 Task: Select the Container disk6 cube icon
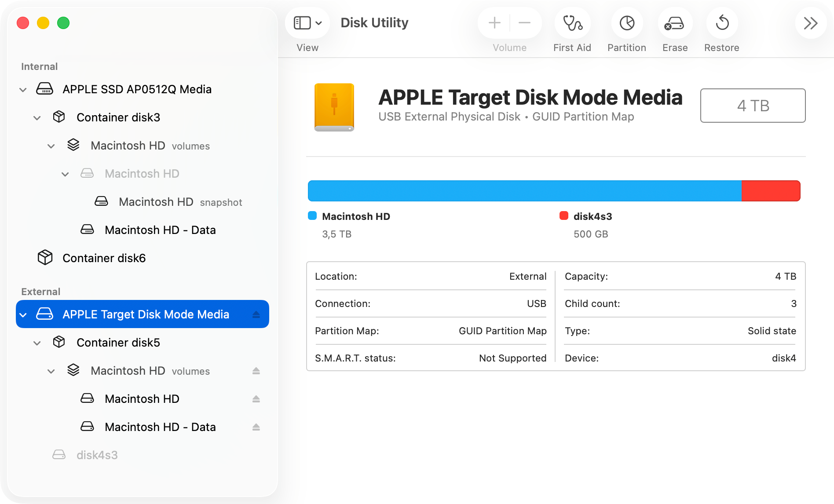coord(45,257)
